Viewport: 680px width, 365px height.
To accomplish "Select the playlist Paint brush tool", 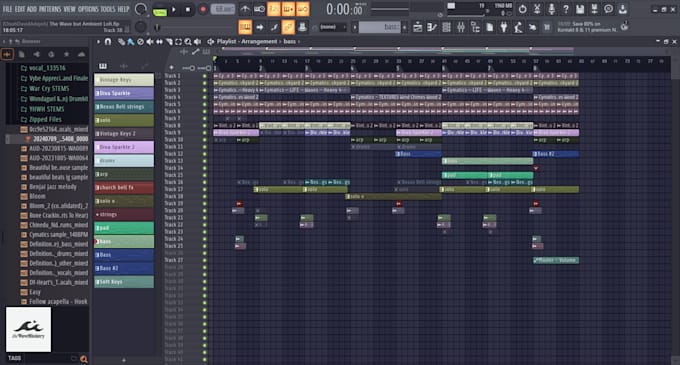I will (131, 42).
